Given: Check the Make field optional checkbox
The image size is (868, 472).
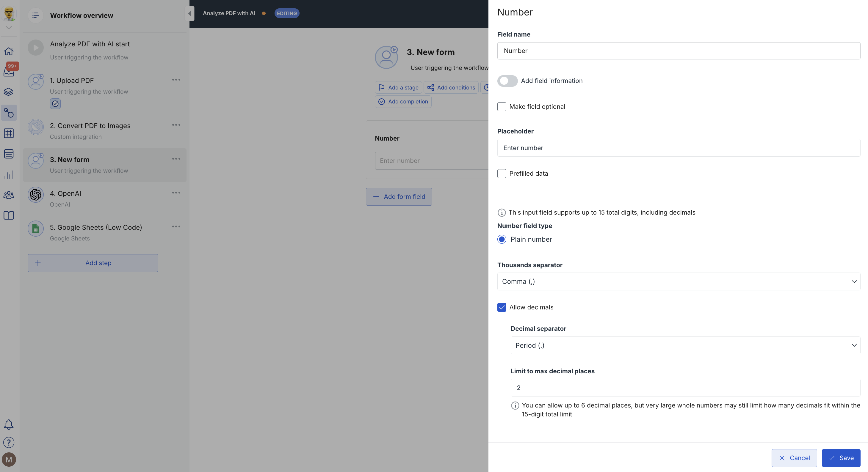Looking at the screenshot, I should point(502,107).
